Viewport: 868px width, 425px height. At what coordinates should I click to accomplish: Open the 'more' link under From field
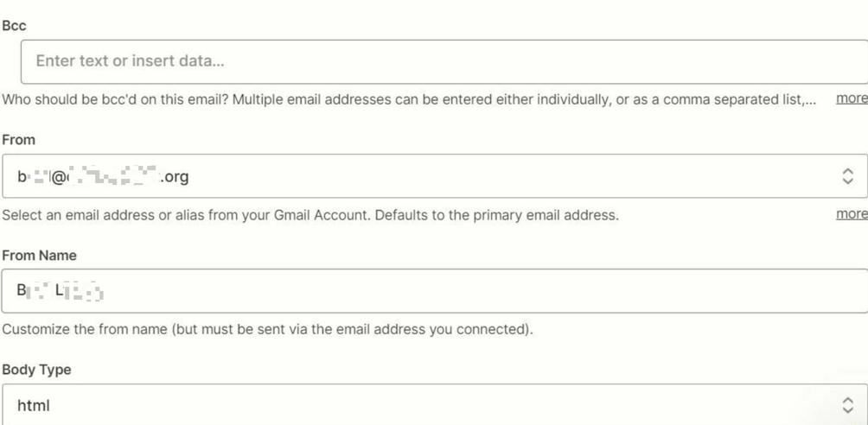click(852, 214)
